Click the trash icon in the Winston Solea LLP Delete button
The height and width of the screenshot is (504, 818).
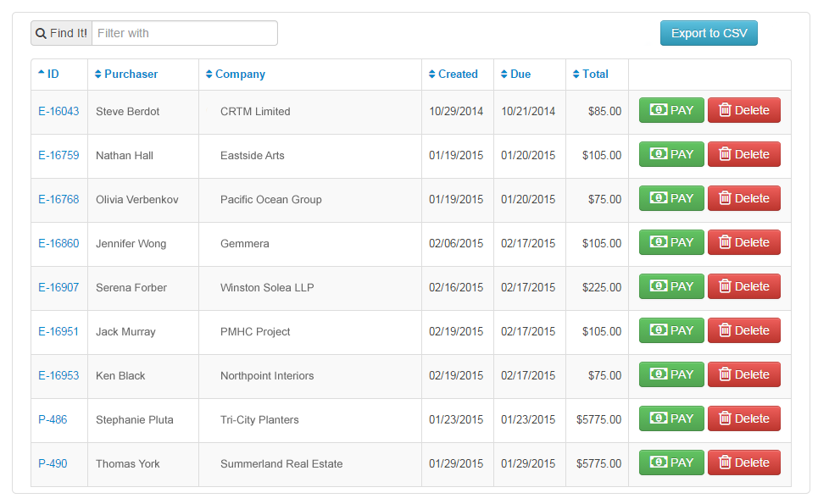coord(725,286)
